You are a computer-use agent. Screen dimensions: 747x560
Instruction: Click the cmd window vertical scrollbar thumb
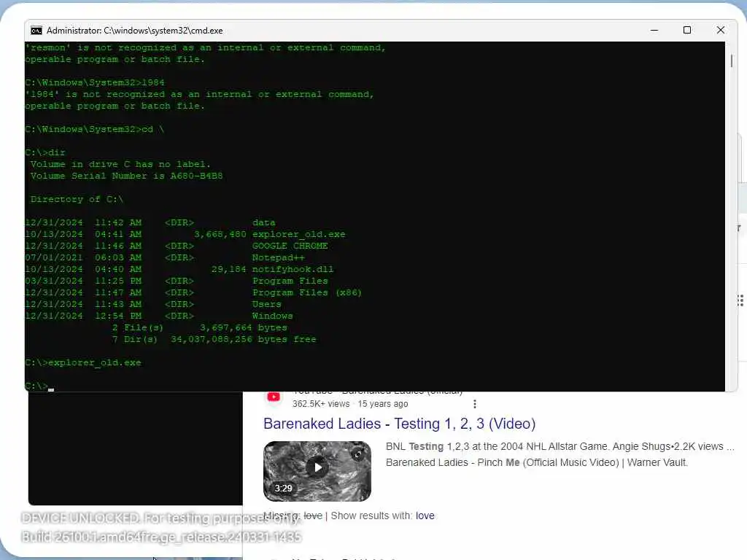tap(731, 61)
